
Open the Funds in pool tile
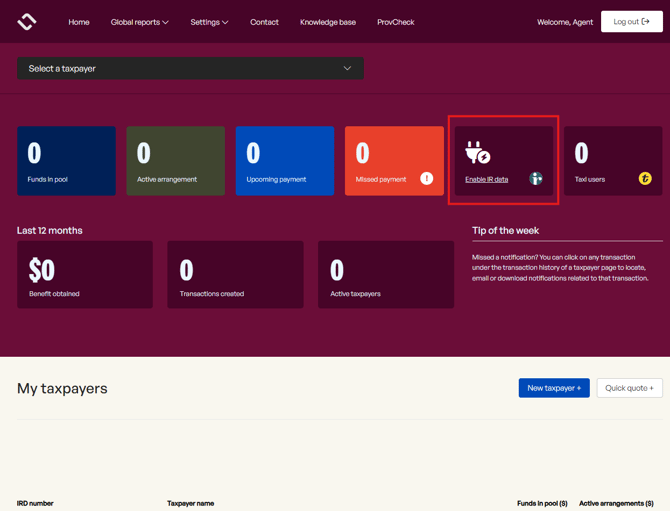(66, 160)
